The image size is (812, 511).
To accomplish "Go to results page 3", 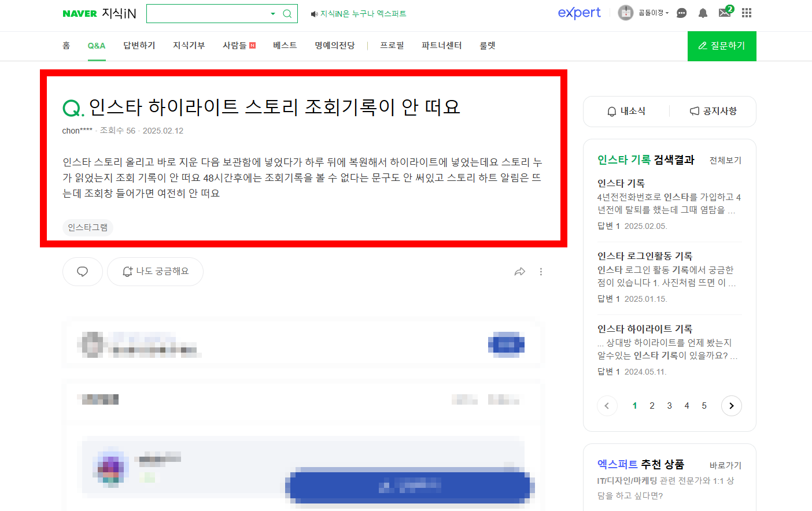I will click(669, 406).
